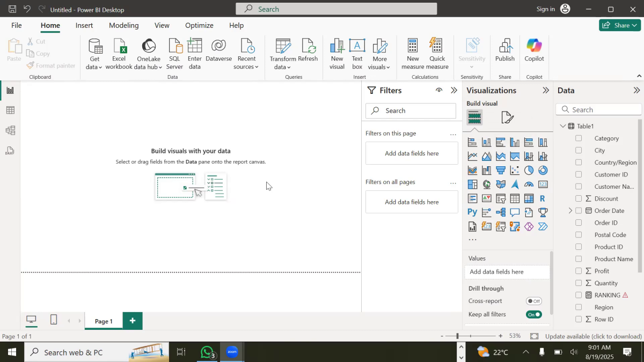Select the Python visual
The height and width of the screenshot is (362, 644).
coord(472,212)
